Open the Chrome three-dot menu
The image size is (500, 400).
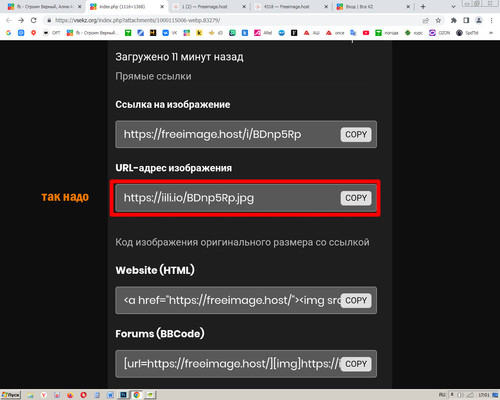coord(492,20)
